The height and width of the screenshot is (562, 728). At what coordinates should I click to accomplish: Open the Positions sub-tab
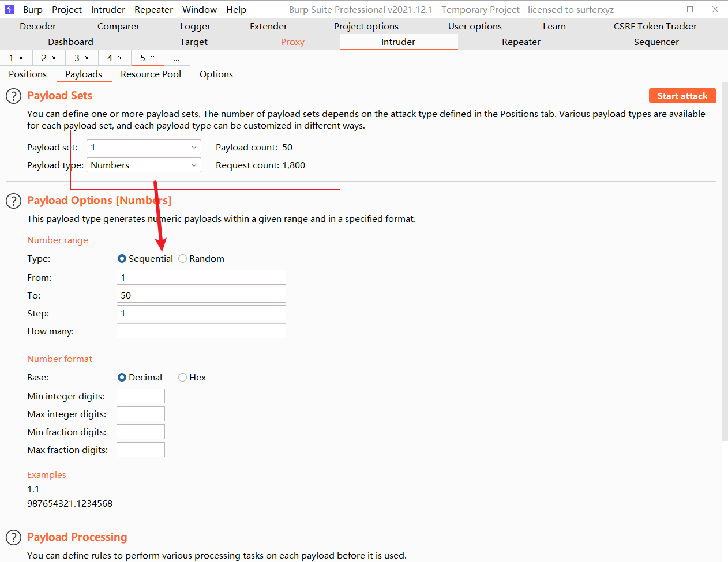28,74
